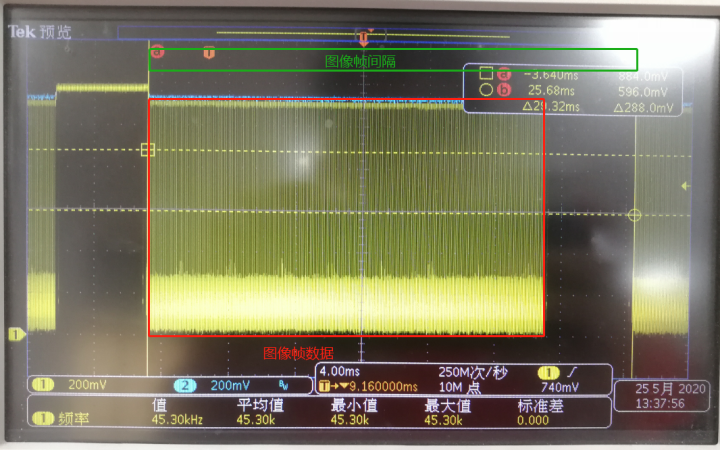Click the '740mV' trigger level readout

(x=560, y=388)
